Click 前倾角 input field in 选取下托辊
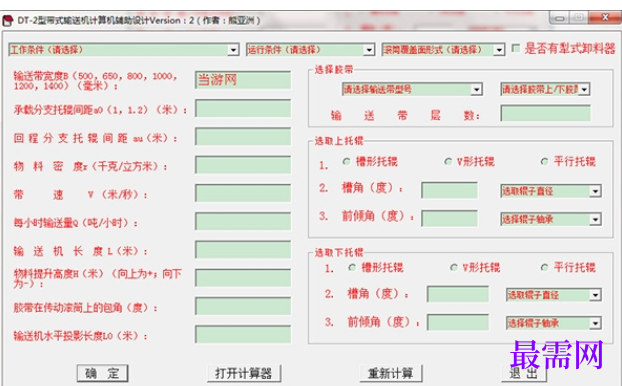The height and width of the screenshot is (386, 622). (458, 323)
